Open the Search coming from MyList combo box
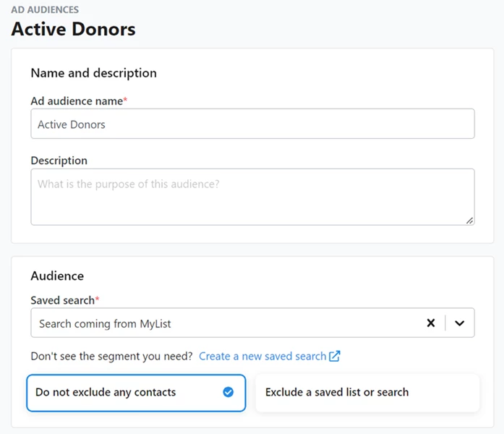The height and width of the screenshot is (434, 504). tap(252, 323)
